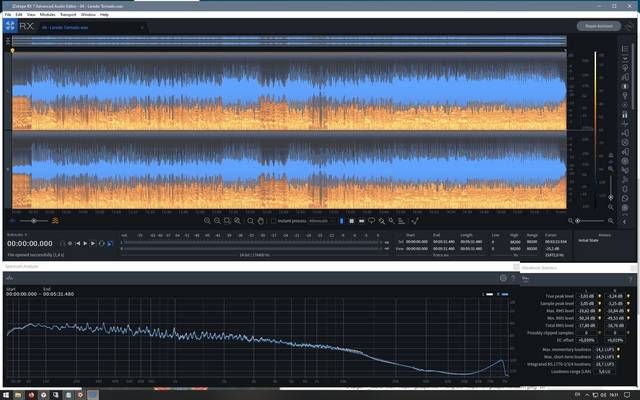The height and width of the screenshot is (400, 640).
Task: Click the Spectrum Analyzer help icon
Action: (x=513, y=278)
